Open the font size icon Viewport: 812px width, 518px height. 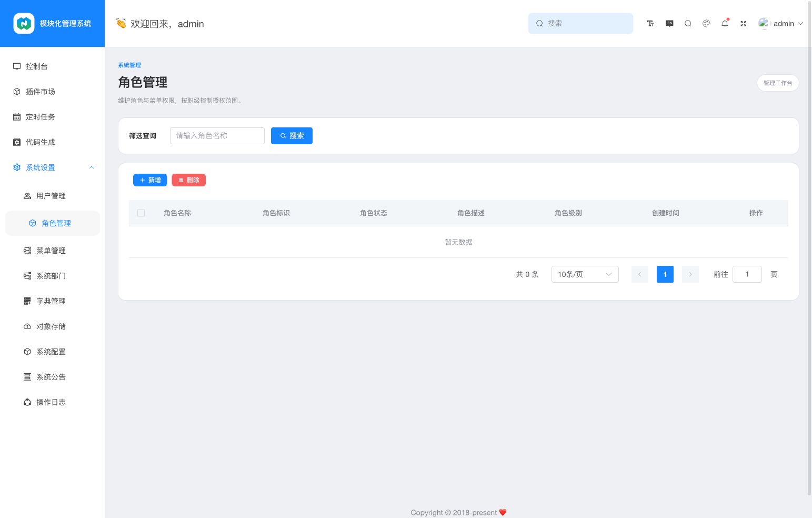click(650, 24)
